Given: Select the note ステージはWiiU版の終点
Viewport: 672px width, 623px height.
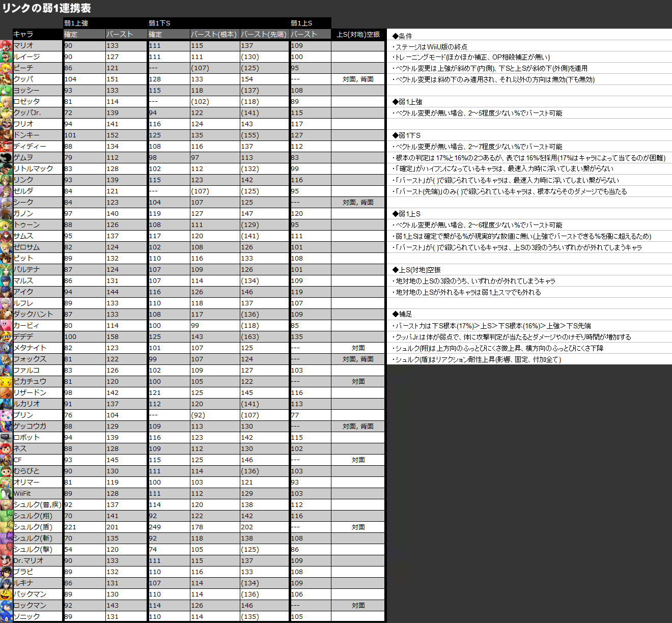Looking at the screenshot, I should 430,47.
